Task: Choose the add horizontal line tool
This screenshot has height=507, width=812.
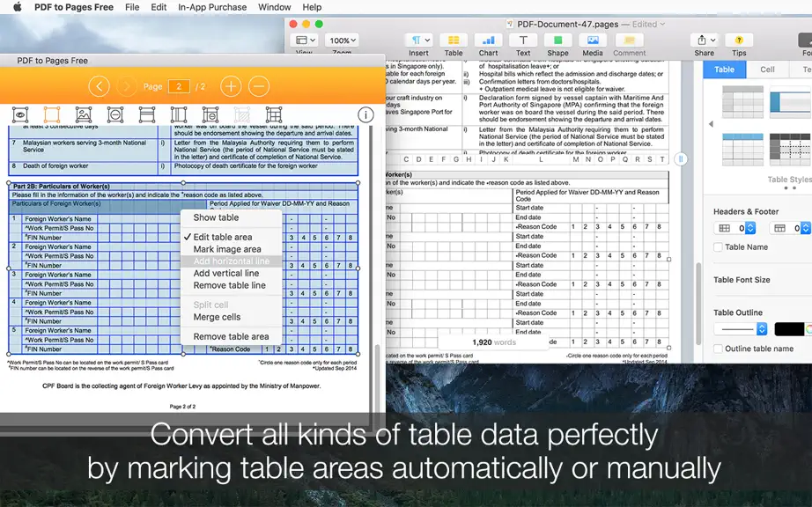Action: pos(147,114)
